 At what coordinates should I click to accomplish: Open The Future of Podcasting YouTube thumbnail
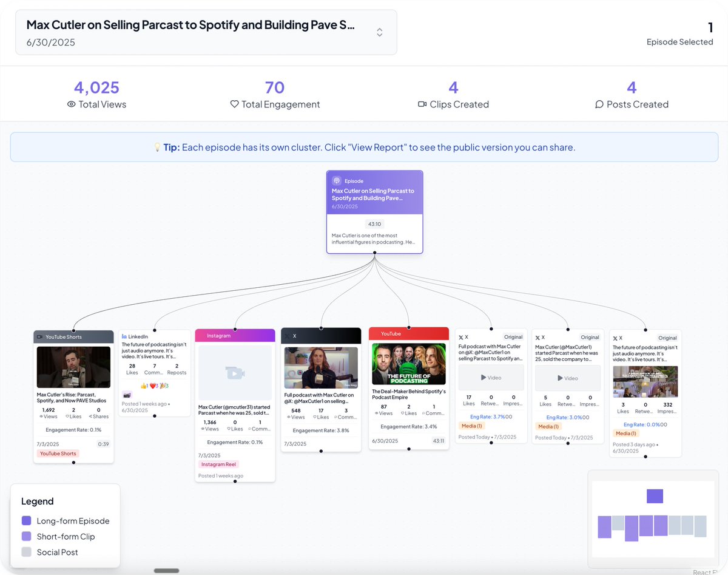[x=409, y=364]
